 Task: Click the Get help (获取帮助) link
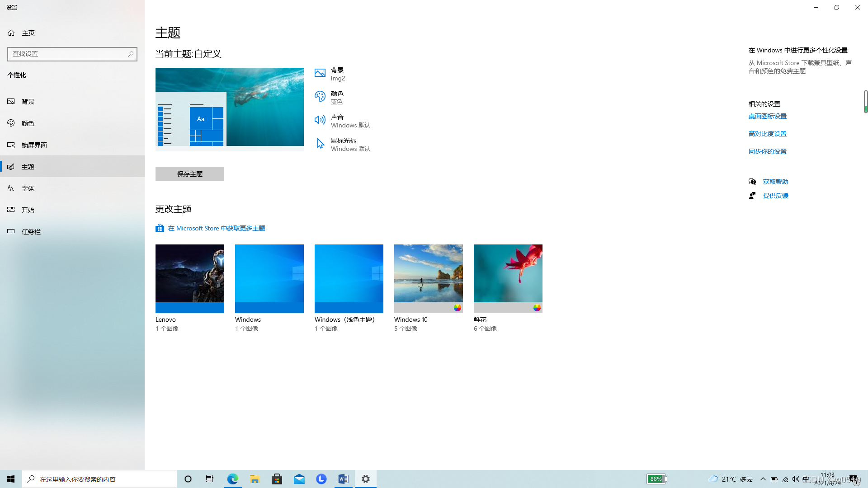click(x=775, y=182)
